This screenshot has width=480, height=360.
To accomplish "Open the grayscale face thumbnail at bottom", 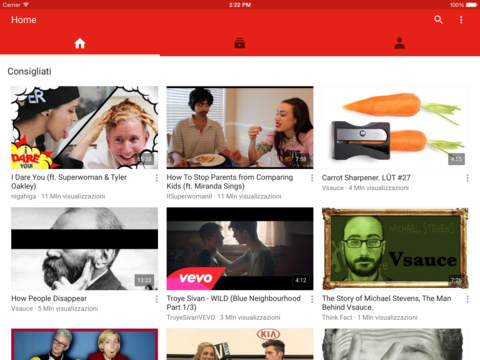I will (x=395, y=344).
